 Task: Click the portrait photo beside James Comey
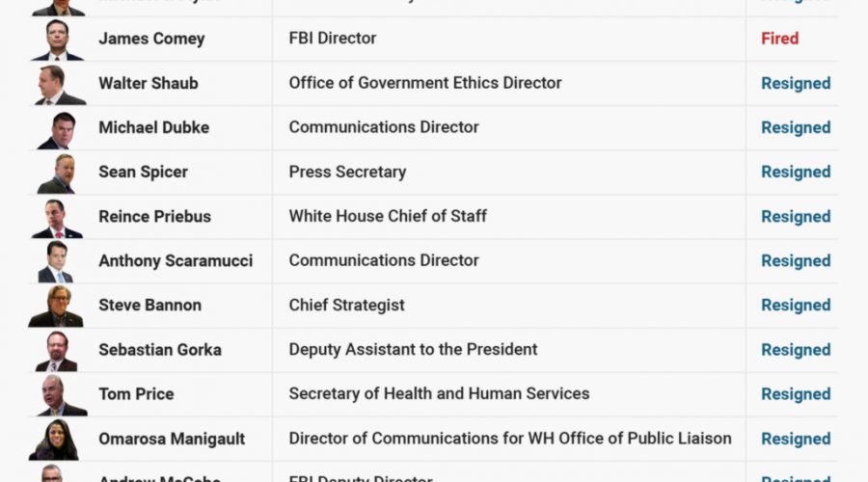tap(57, 40)
